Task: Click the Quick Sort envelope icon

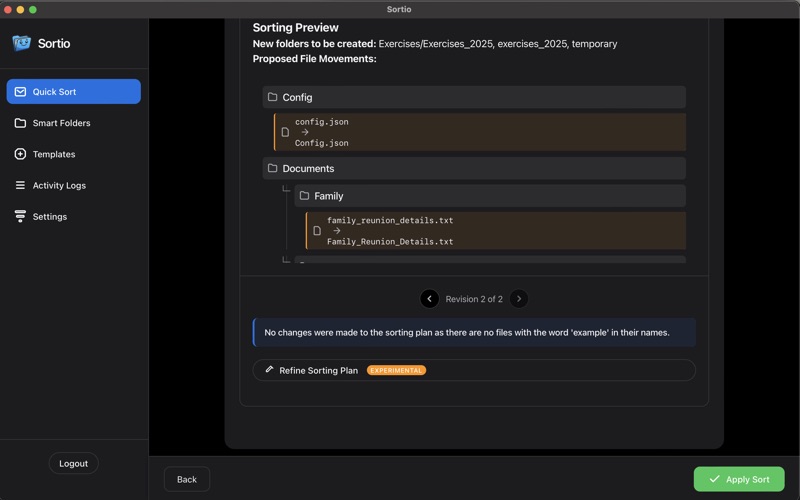Action: tap(20, 92)
